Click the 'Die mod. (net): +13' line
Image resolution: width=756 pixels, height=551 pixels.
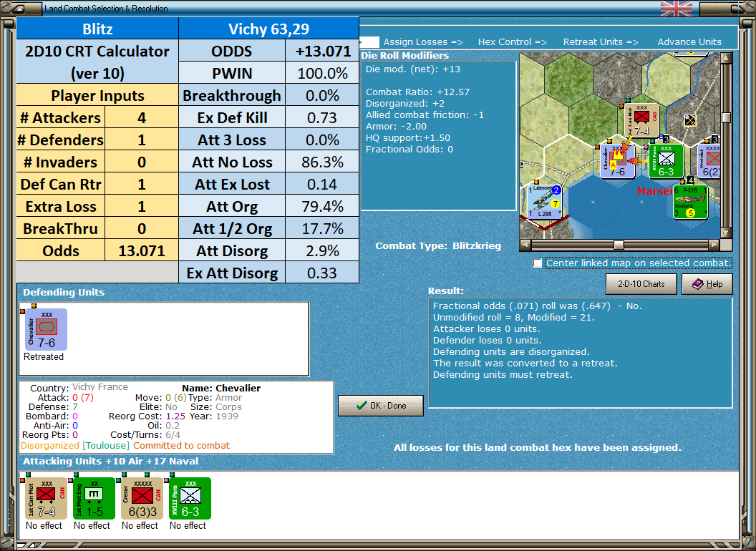(412, 69)
